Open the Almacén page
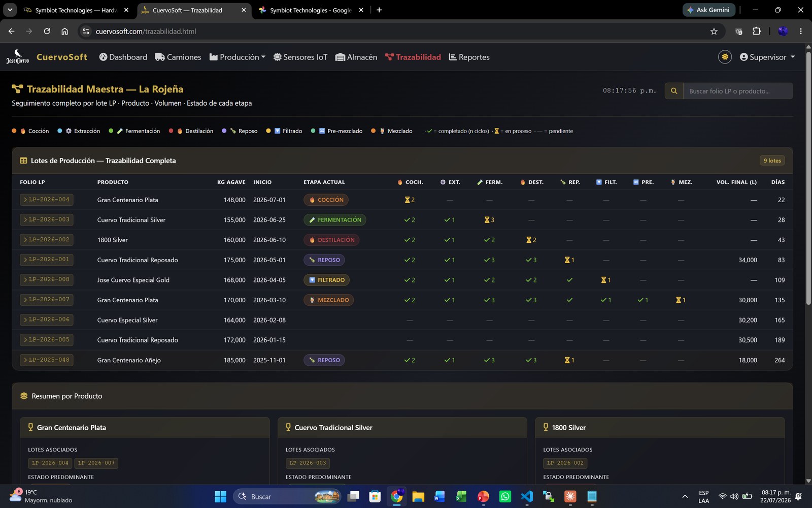Screen dimensions: 812x508 356,57
